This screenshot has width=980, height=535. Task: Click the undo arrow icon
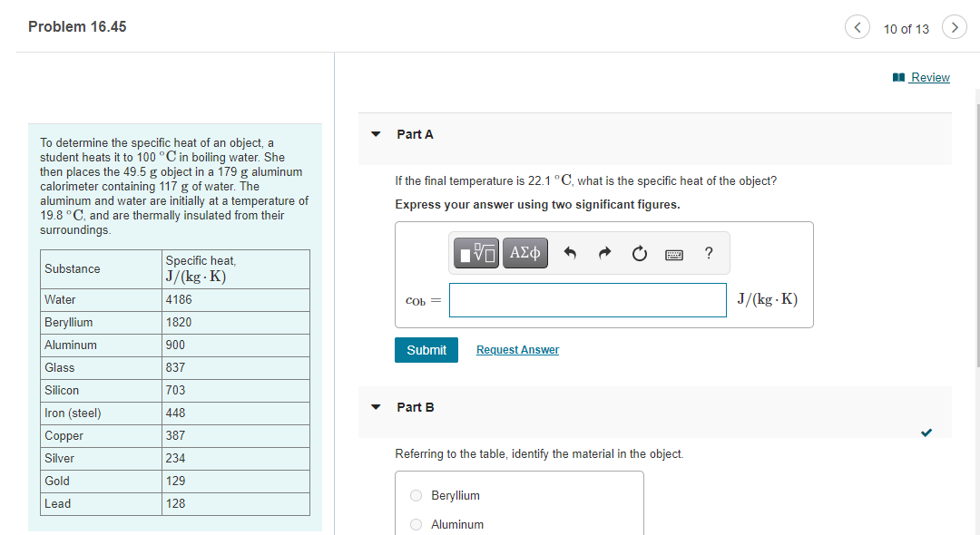569,253
